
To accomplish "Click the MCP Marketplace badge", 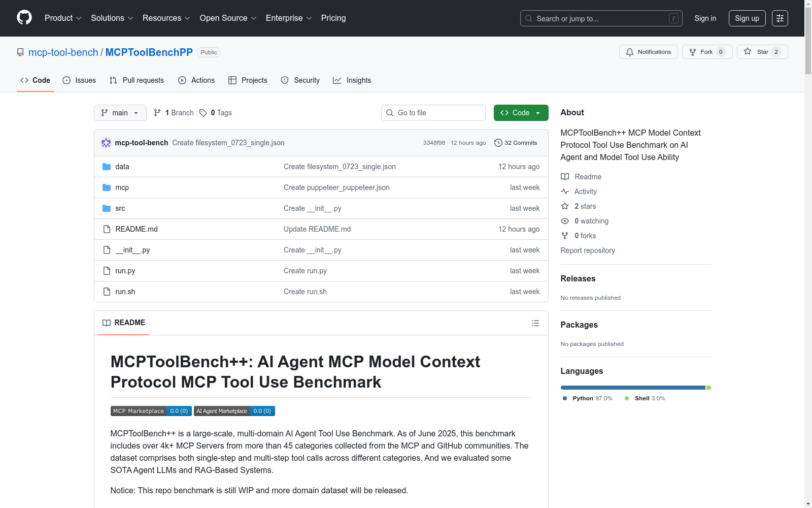I will coord(151,411).
